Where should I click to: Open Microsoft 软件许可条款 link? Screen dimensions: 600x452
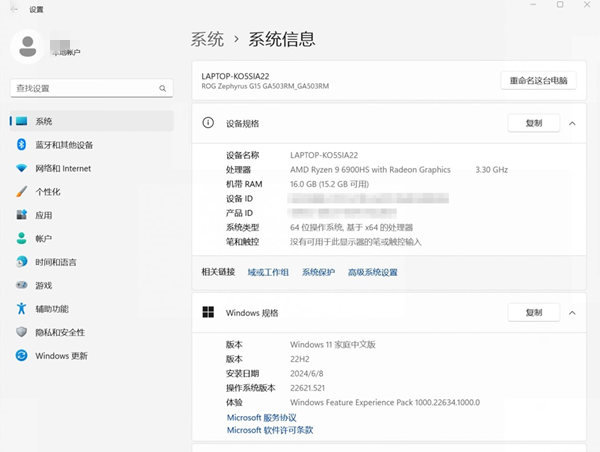coord(270,430)
